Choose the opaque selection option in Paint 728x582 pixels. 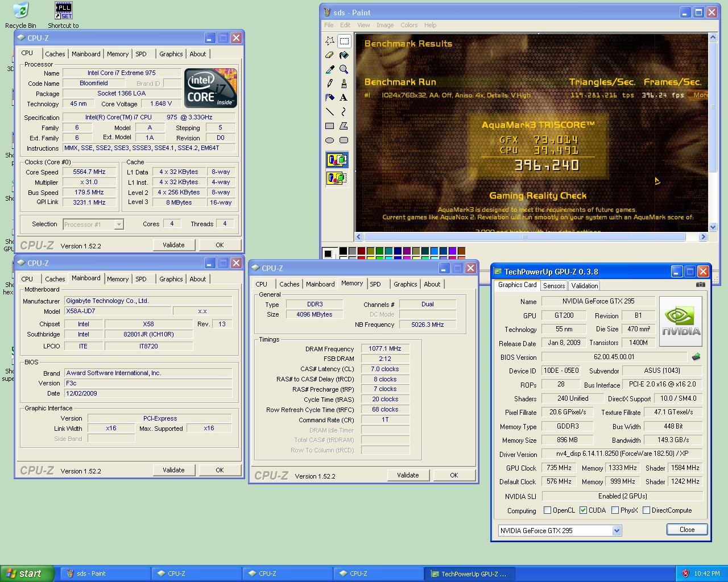point(337,160)
